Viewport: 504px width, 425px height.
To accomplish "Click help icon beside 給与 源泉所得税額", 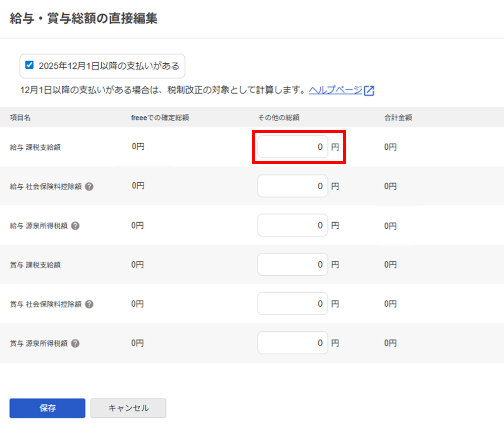I will (x=75, y=226).
